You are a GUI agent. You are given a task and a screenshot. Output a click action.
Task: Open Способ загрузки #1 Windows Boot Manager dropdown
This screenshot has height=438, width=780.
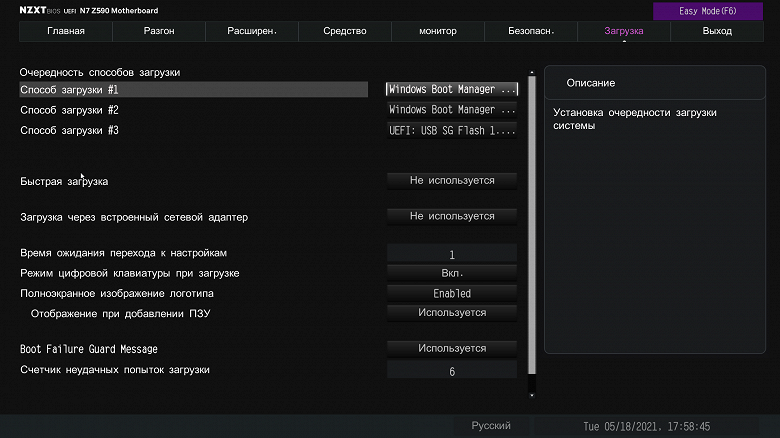click(x=452, y=89)
